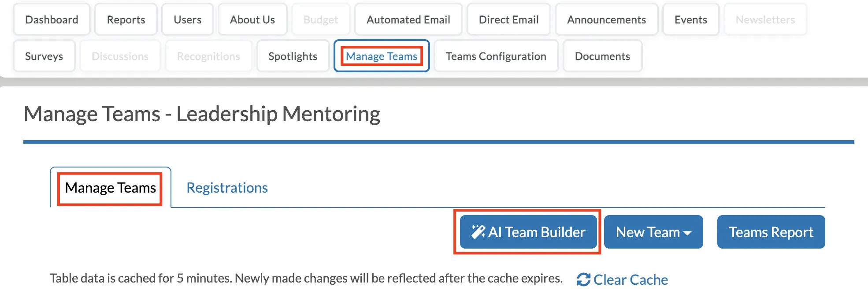This screenshot has width=868, height=305.
Task: Click the refresh icon beside Clear Cache
Action: click(x=583, y=279)
